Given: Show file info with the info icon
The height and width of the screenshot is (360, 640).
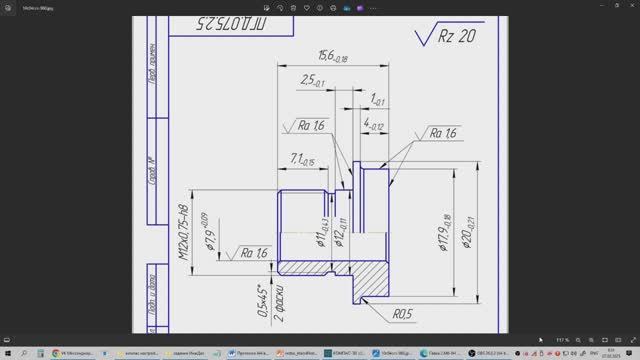Looking at the screenshot, I should (320, 8).
